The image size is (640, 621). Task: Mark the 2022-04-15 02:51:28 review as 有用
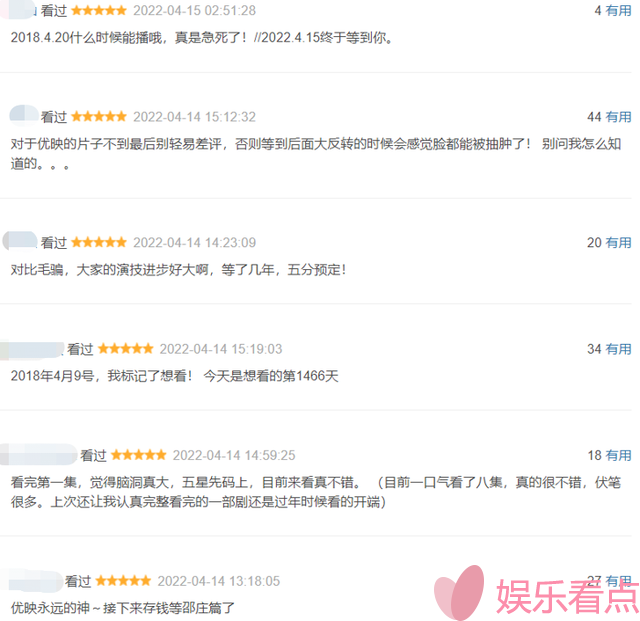(x=618, y=11)
